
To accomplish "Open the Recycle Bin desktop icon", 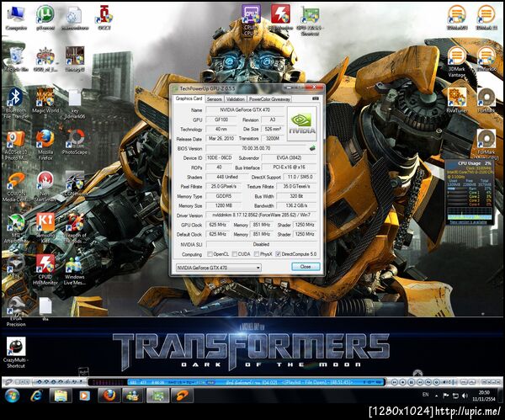I will pos(16,59).
